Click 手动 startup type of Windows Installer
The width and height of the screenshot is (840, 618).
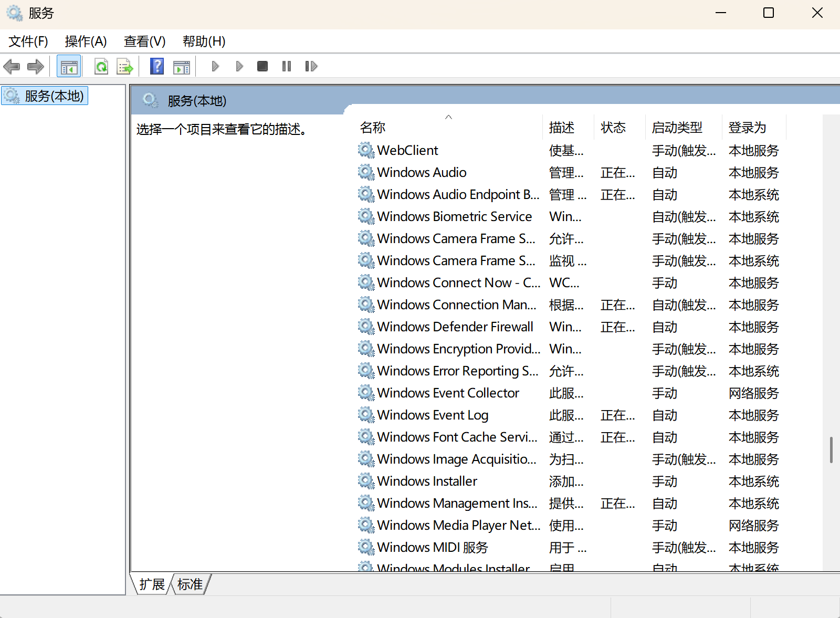tap(665, 481)
